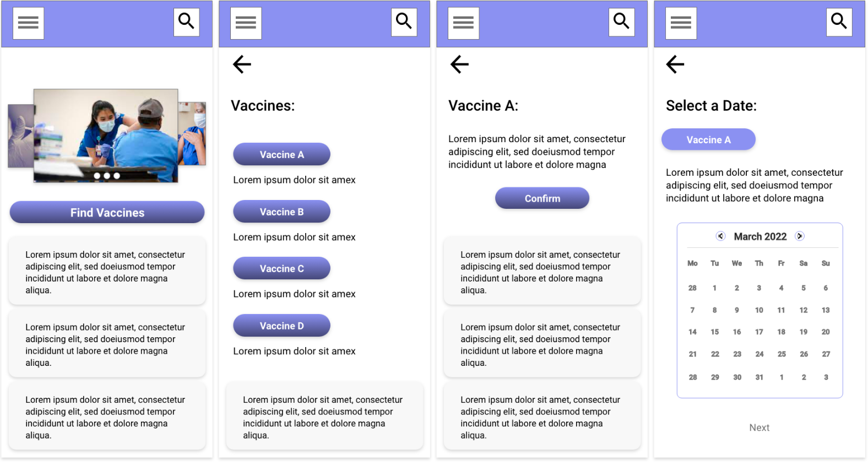This screenshot has width=868, height=465.
Task: Open search on Select a Date screen
Action: [x=839, y=22]
